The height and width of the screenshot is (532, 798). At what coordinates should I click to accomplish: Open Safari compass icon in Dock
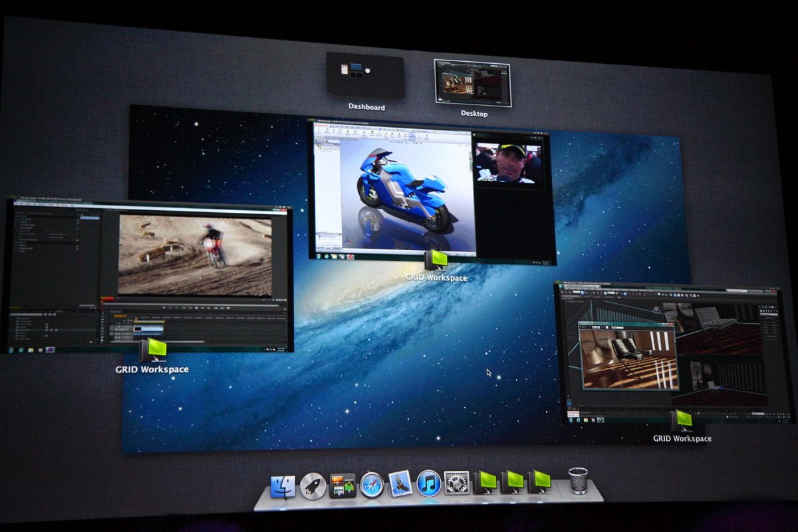tap(372, 485)
